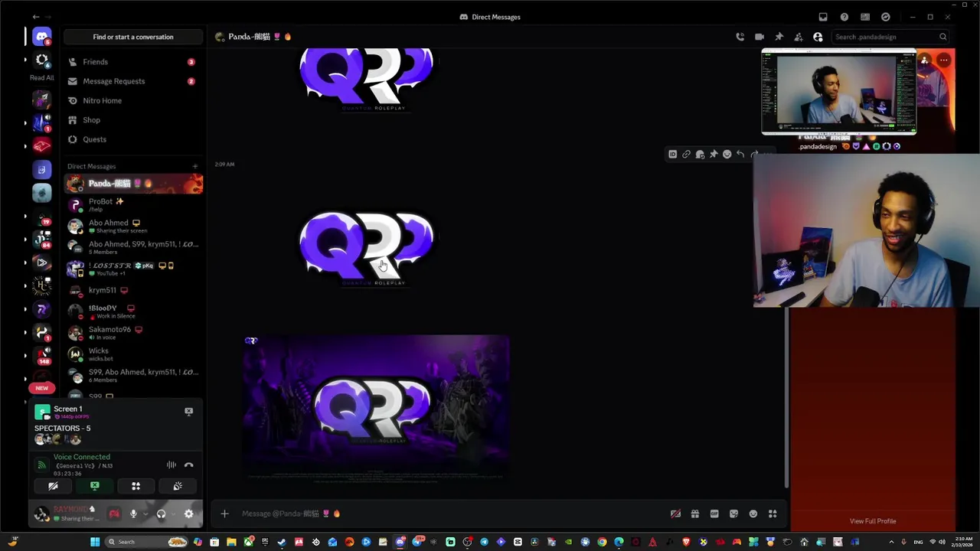The width and height of the screenshot is (980, 551).
Task: Open the ProBot direct message
Action: (x=133, y=204)
